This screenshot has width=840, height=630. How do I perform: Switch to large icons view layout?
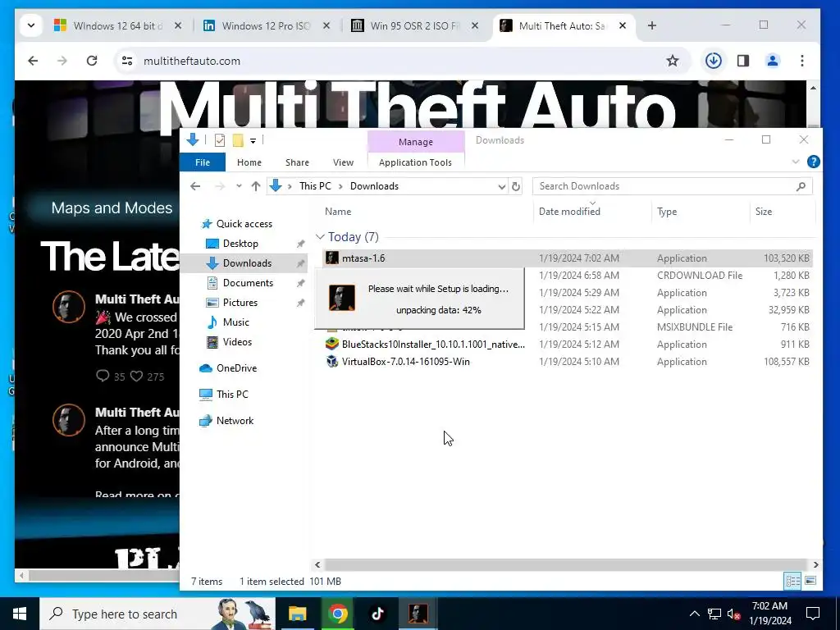[x=810, y=581]
